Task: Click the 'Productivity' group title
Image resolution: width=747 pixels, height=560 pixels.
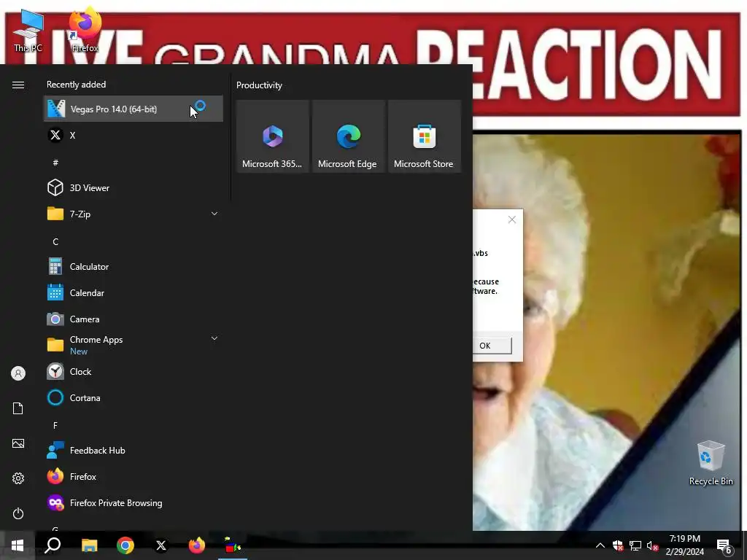Action: pyautogui.click(x=259, y=85)
